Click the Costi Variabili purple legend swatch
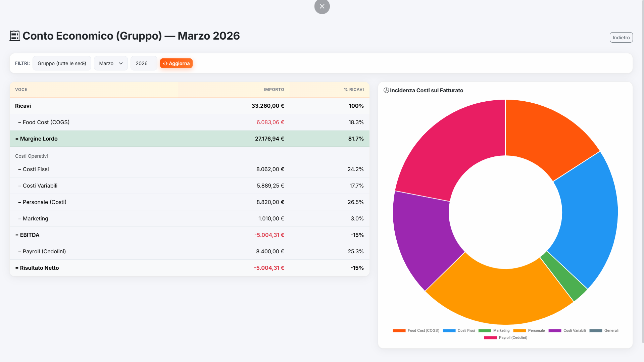Image resolution: width=644 pixels, height=362 pixels. tap(555, 330)
